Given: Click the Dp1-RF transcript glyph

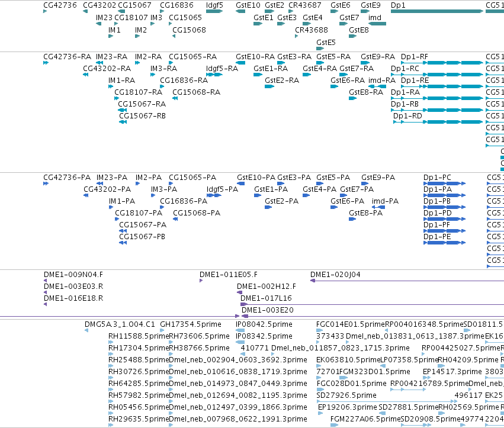Looking at the screenshot, I should (442, 63).
